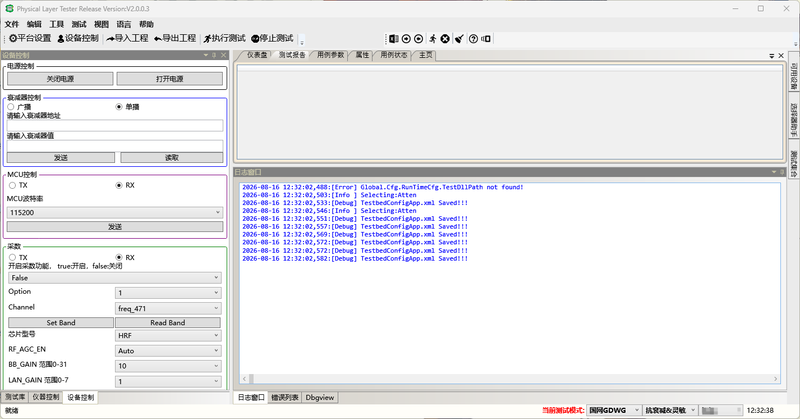Switch to 属性 tab

362,55
